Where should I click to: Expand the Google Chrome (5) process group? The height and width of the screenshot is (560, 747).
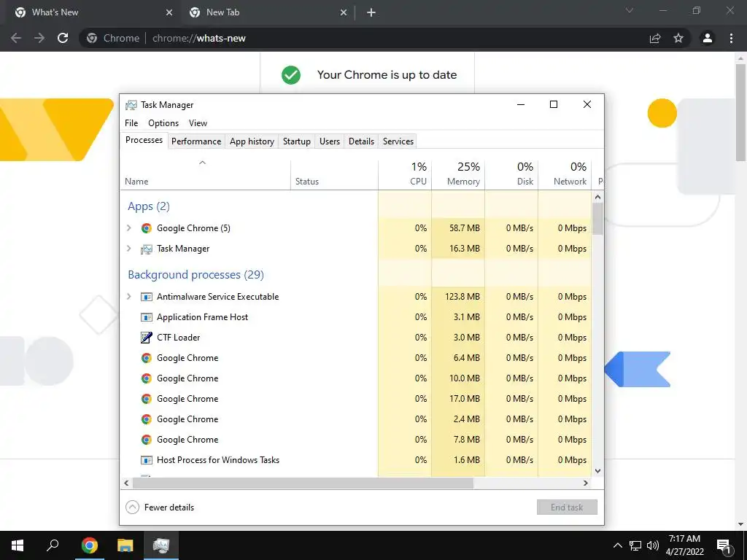[x=129, y=228]
